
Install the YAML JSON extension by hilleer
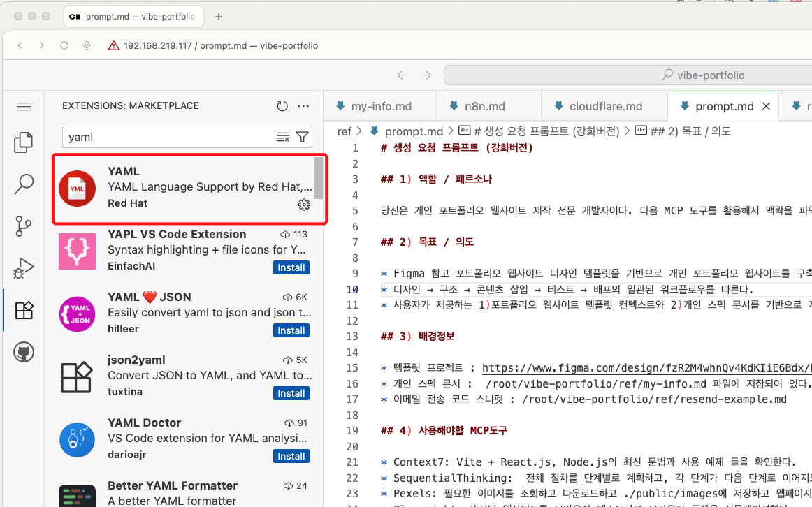coord(291,330)
